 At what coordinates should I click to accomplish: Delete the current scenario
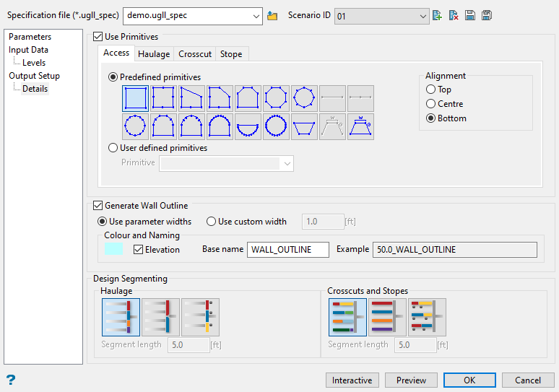click(x=454, y=15)
